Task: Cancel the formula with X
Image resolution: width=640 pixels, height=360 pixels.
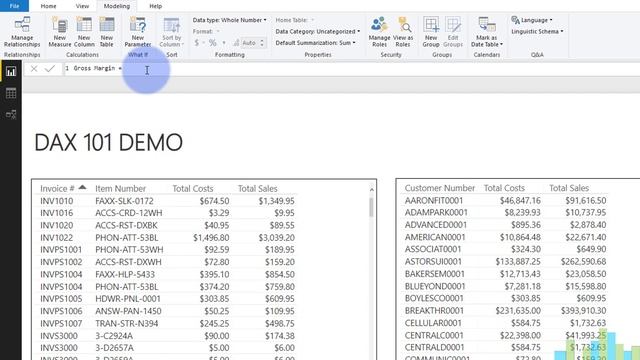Action: coord(34,69)
